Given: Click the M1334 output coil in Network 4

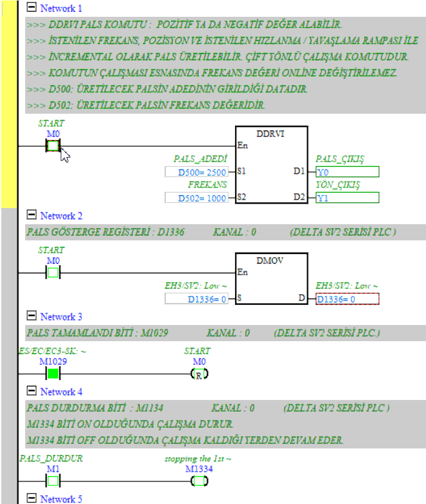Looking at the screenshot, I should pos(198,481).
